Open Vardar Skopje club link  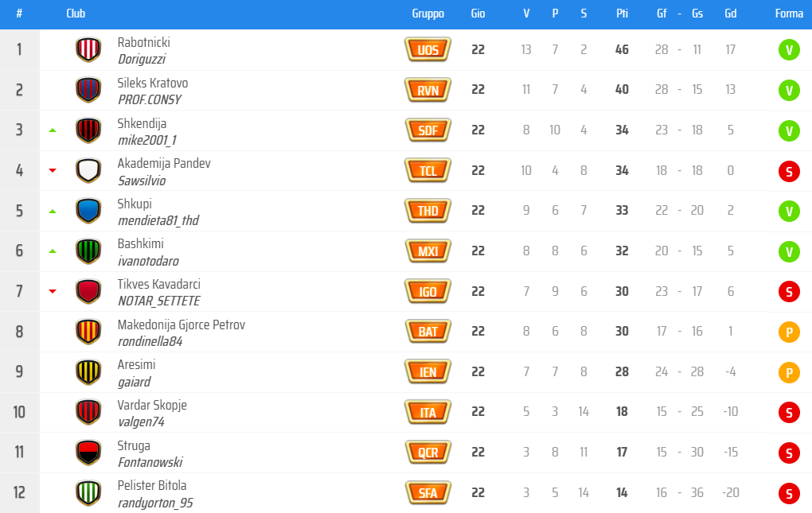152,405
